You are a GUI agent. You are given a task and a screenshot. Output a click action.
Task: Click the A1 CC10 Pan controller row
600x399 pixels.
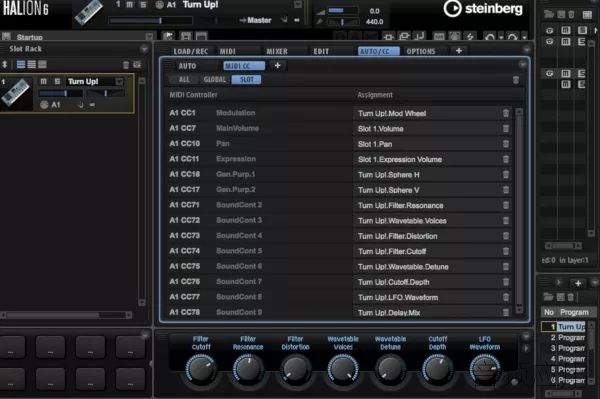259,144
